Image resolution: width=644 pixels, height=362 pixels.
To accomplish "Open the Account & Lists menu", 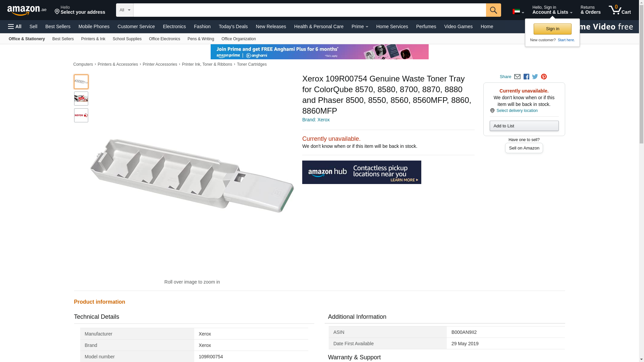I will [x=552, y=10].
